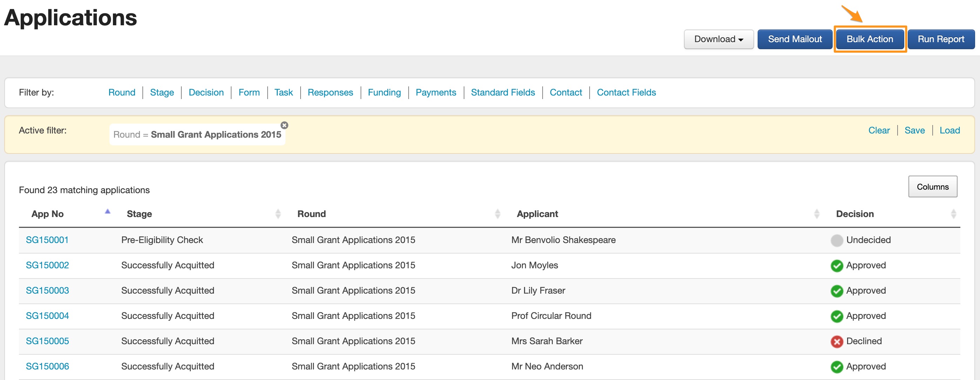
Task: Filter by Contact Fields
Action: [x=626, y=92]
